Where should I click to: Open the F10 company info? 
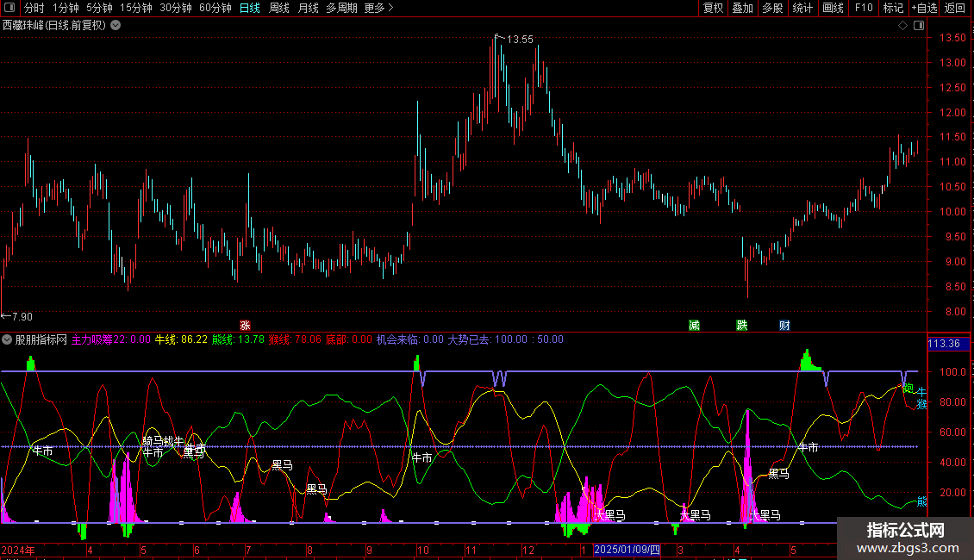click(864, 8)
